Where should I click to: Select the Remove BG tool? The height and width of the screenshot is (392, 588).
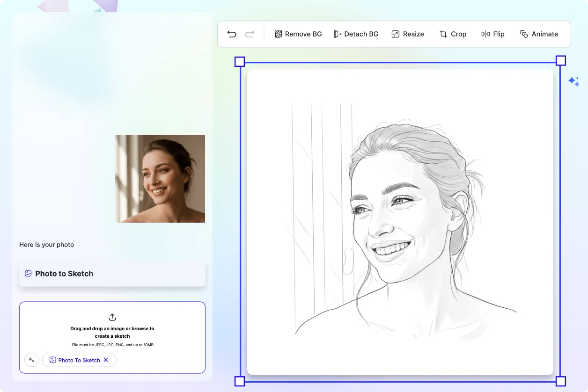tap(298, 34)
